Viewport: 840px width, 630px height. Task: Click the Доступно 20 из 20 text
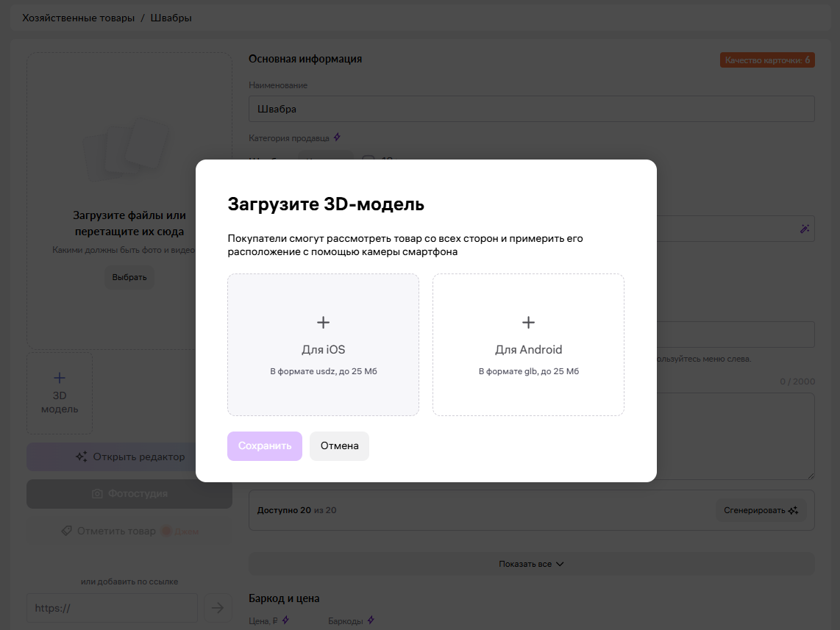tap(296, 510)
